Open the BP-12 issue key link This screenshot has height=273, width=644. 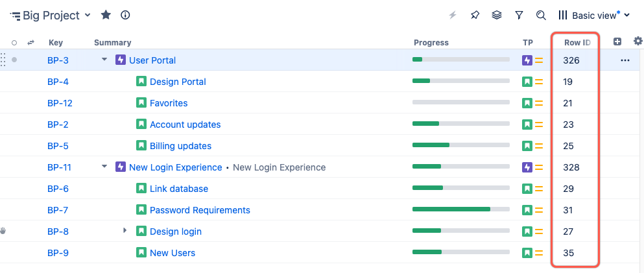(x=60, y=103)
